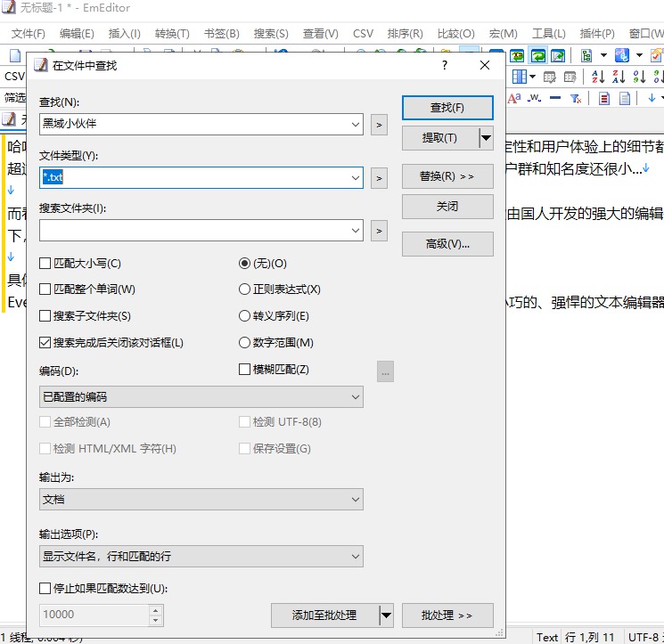
Task: Open the 已配置的编码 encoding dropdown
Action: pyautogui.click(x=201, y=397)
